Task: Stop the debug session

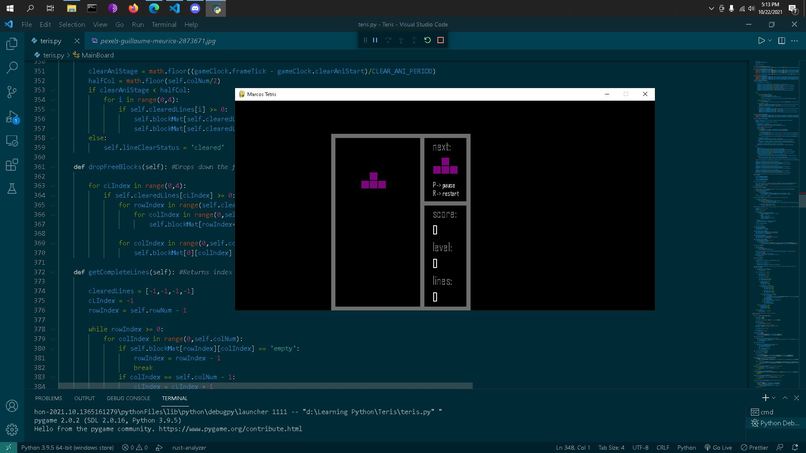Action: click(x=441, y=40)
